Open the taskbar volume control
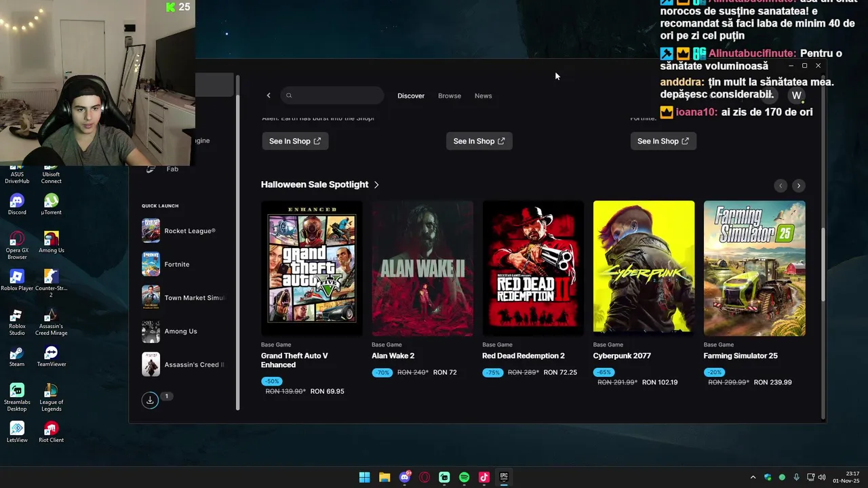 pyautogui.click(x=822, y=477)
